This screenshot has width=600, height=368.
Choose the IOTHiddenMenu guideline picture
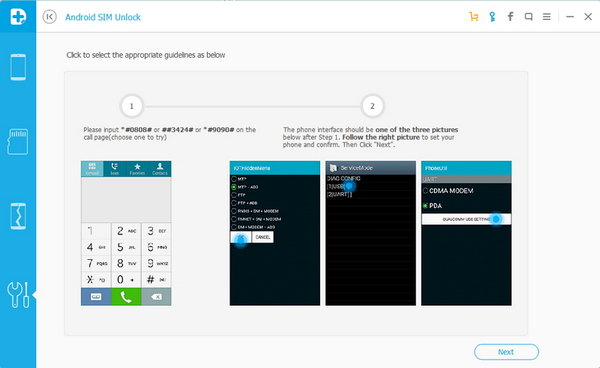click(x=275, y=233)
